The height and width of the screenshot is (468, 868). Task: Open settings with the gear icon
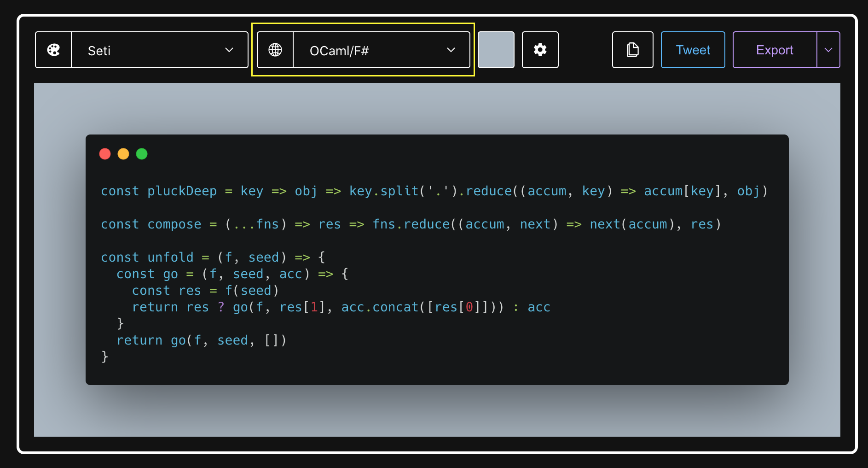540,50
